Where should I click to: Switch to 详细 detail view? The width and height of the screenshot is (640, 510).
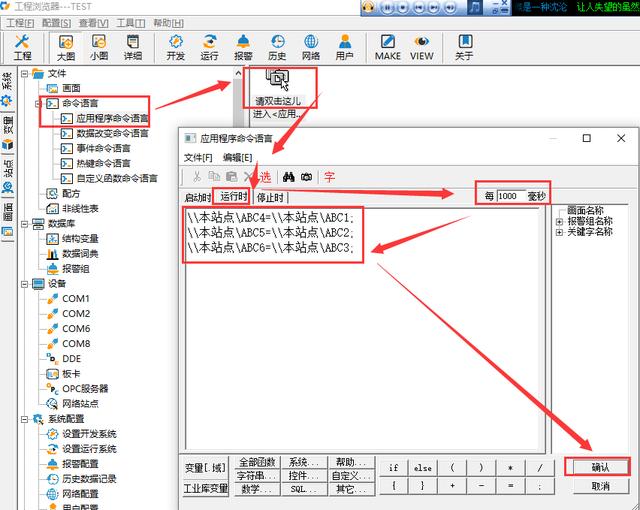pos(133,47)
